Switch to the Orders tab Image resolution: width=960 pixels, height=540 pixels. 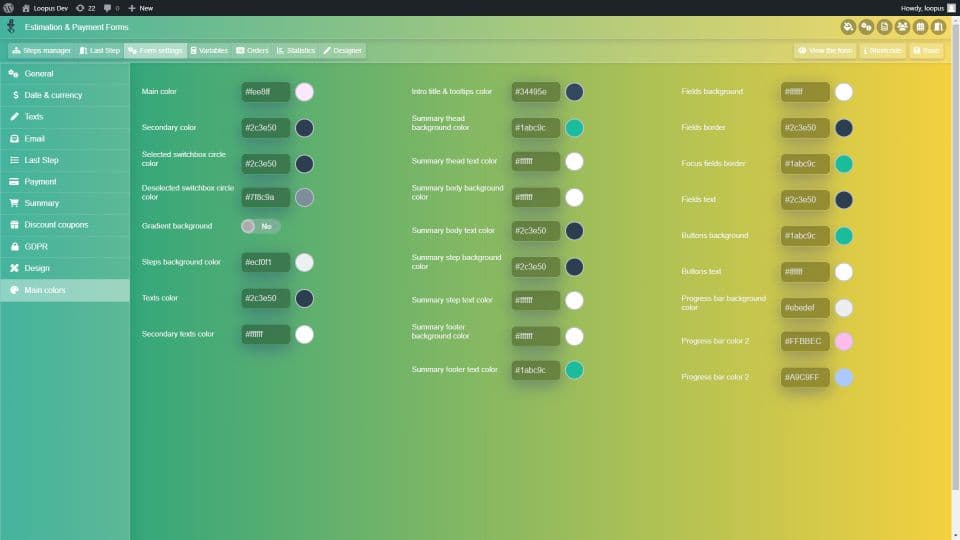(x=252, y=50)
